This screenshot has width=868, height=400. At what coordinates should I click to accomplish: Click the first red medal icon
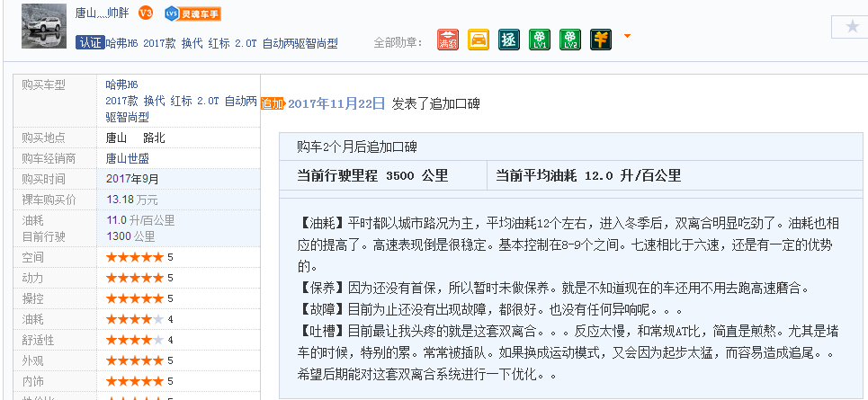click(x=448, y=40)
